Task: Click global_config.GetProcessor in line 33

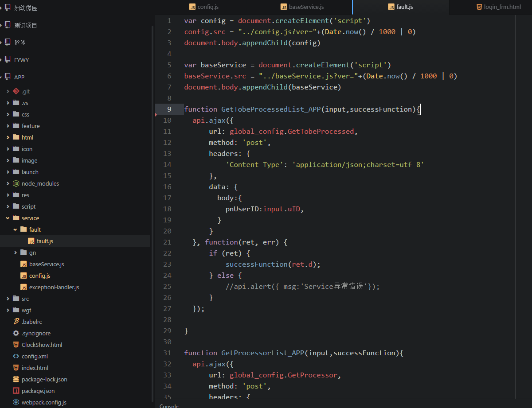Action: point(283,375)
